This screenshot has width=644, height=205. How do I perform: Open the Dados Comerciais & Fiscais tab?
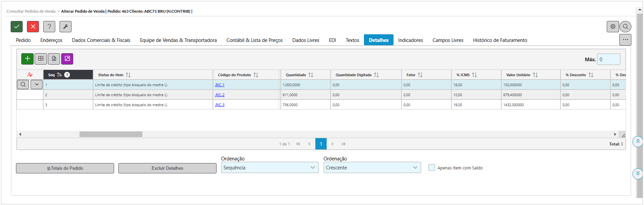[x=101, y=40]
